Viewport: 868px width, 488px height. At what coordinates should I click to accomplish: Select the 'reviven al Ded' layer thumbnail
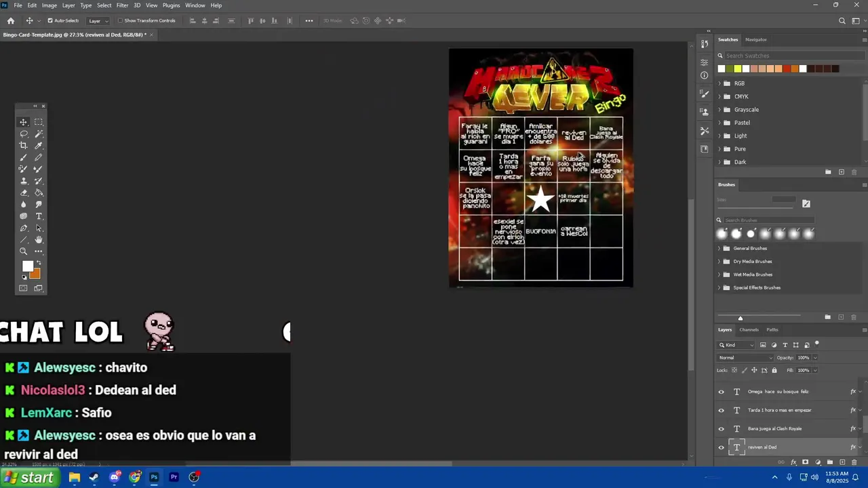pyautogui.click(x=737, y=447)
